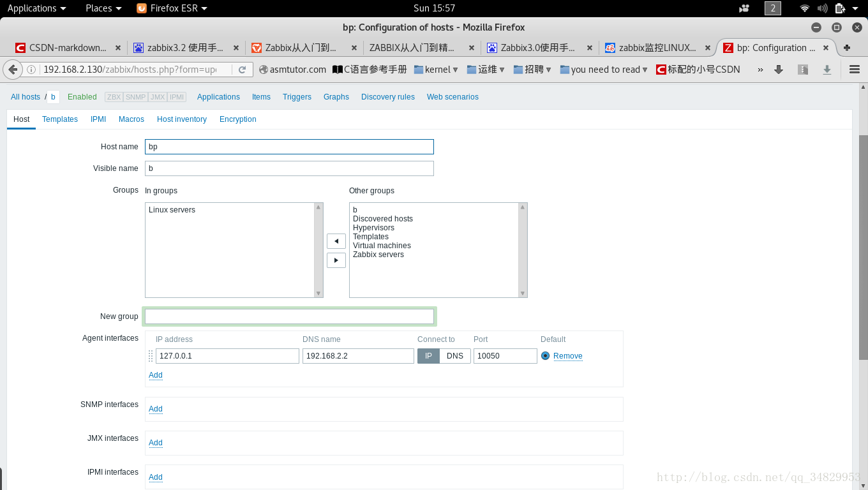This screenshot has height=490, width=868.
Task: Click the Host name input field
Action: pyautogui.click(x=289, y=147)
